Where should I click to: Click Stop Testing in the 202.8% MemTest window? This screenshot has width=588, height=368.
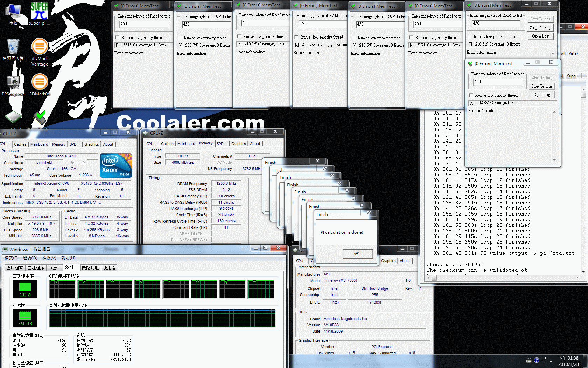pos(541,86)
